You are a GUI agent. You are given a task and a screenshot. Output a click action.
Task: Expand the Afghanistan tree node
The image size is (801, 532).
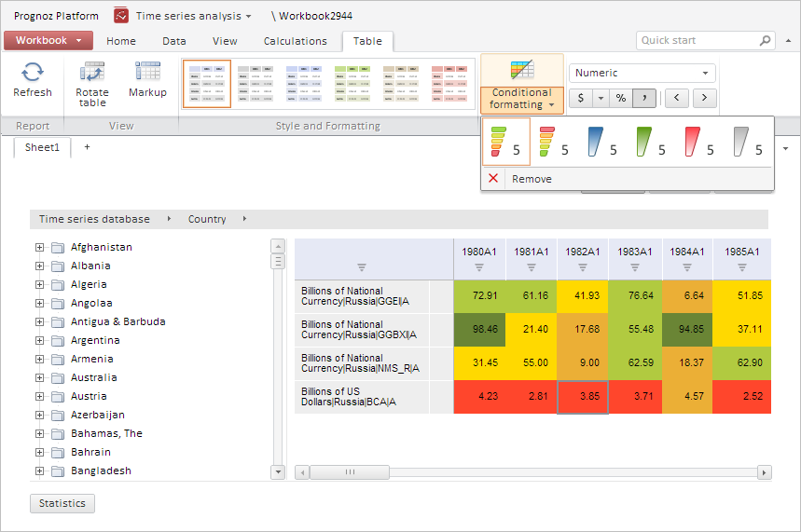(40, 248)
